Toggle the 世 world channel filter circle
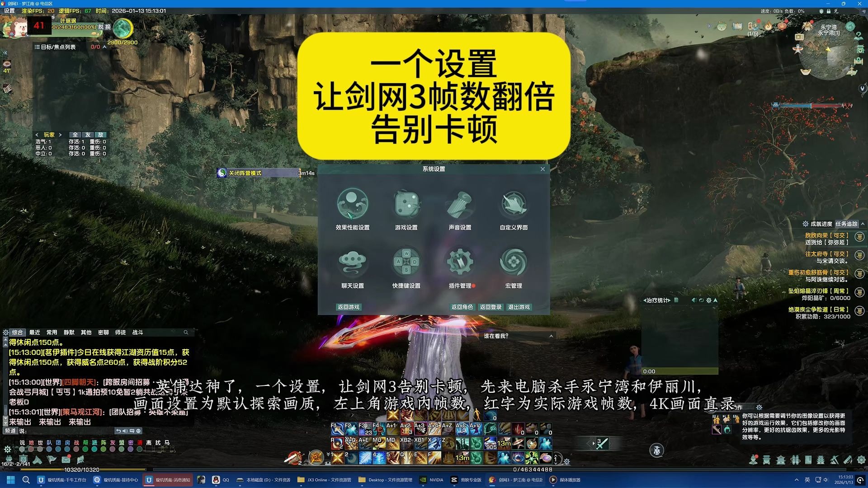The width and height of the screenshot is (868, 488). 40,449
